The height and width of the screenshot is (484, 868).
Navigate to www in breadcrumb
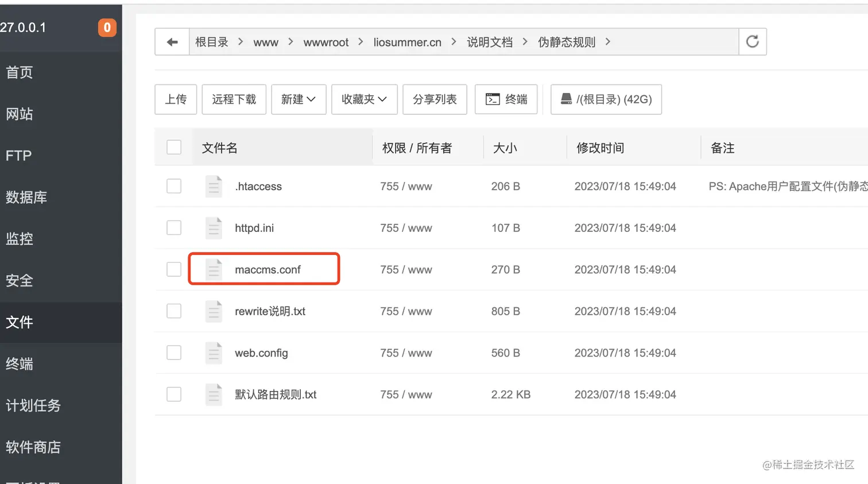[x=266, y=42]
